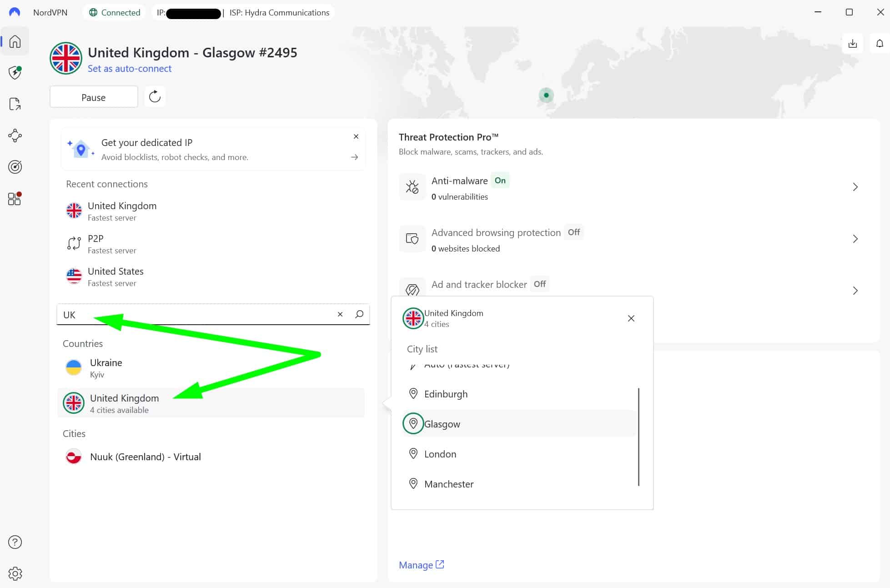This screenshot has height=588, width=890.
Task: Click the Greenland flag for Nuuk
Action: 74,457
